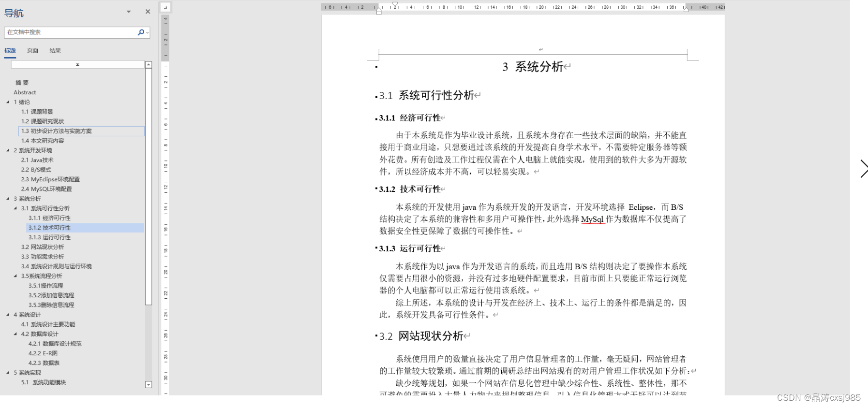Image resolution: width=868 pixels, height=407 pixels.
Task: Collapse the 4.2 数据库设计 heading
Action: tap(15, 334)
